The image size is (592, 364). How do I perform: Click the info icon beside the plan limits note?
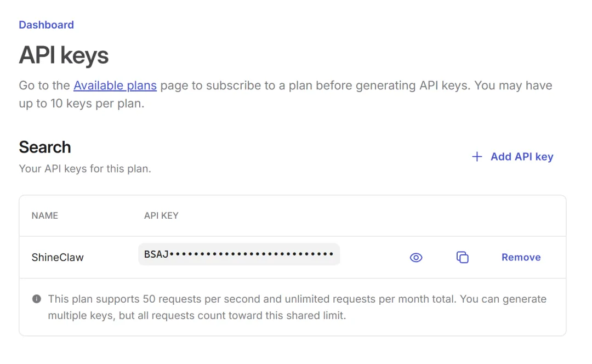(37, 299)
